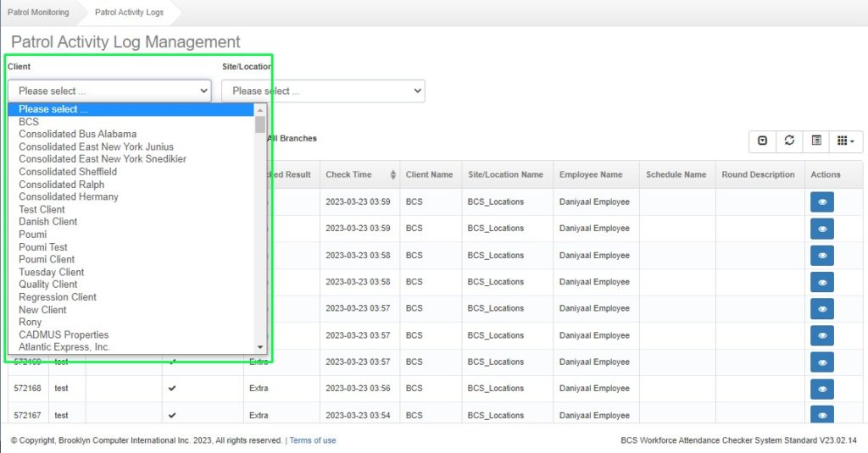Click the client dropdown list scrollbar thumb

260,124
